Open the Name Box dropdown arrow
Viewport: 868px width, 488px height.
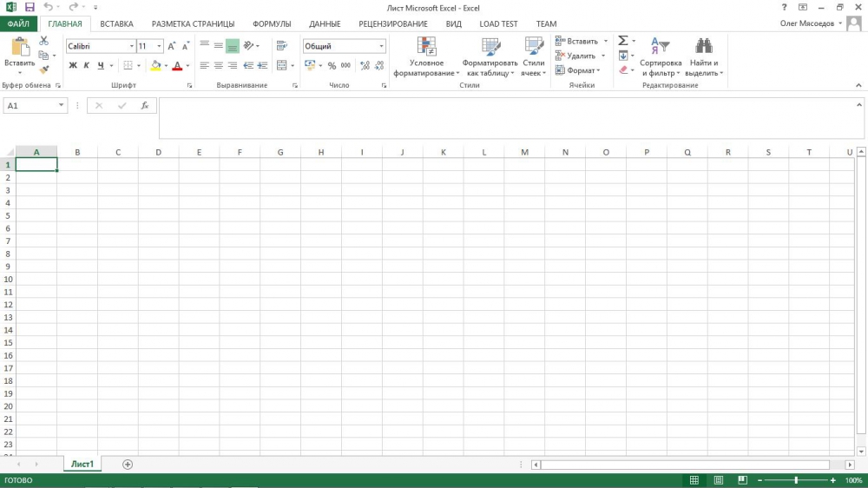62,105
